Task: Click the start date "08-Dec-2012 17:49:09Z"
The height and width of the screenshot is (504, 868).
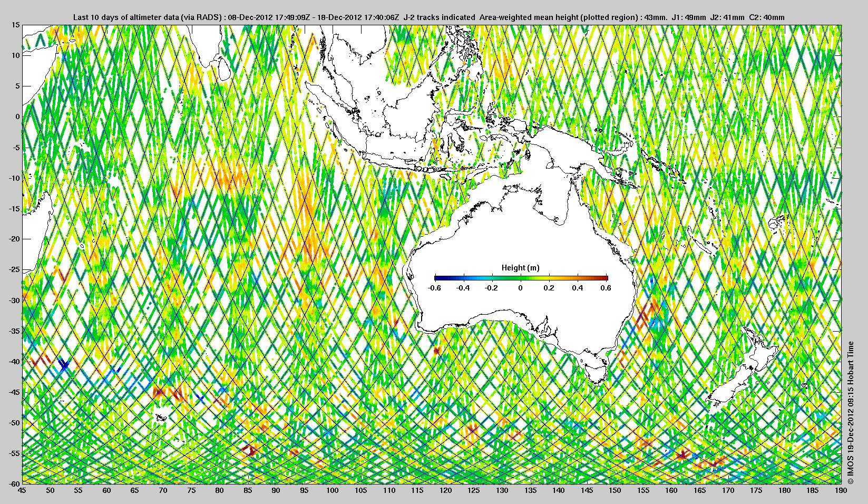Action: click(x=269, y=17)
